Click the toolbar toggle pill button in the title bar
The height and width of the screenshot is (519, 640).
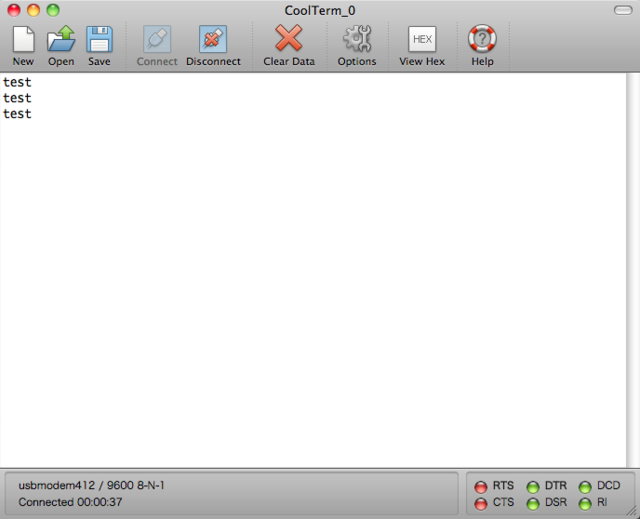pos(623,10)
